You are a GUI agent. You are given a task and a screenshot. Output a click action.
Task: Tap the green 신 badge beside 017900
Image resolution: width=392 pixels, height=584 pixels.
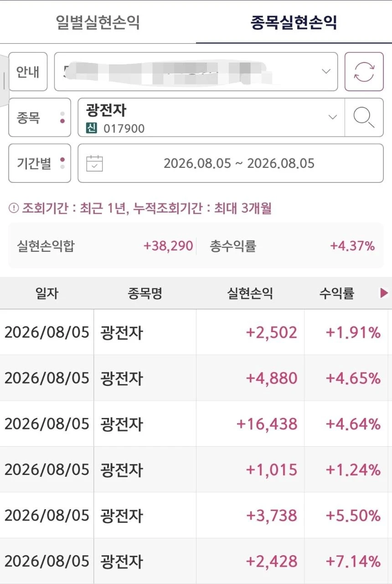92,128
